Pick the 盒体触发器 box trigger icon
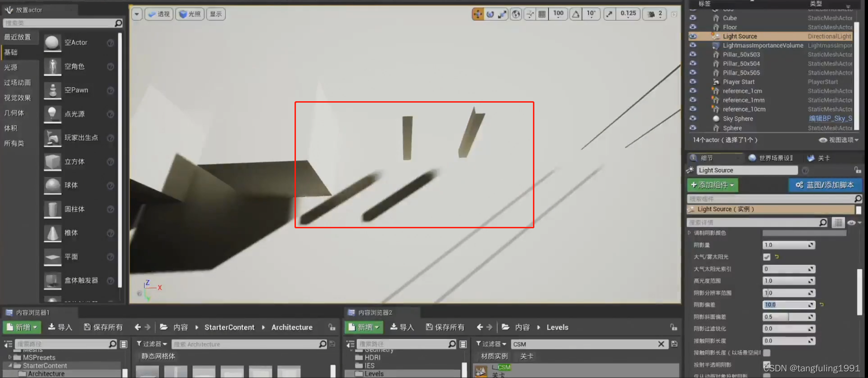The image size is (868, 378). [52, 281]
